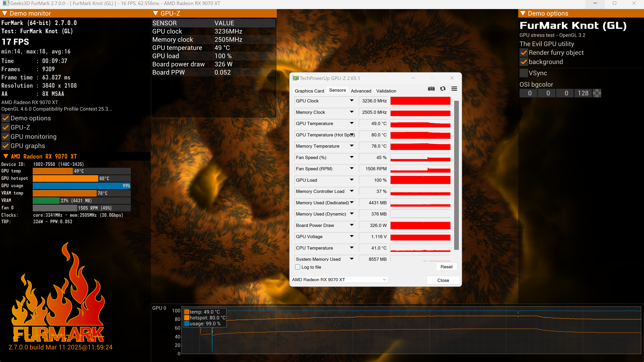
Task: Click the Close button in GPU-Z
Action: [x=443, y=280]
